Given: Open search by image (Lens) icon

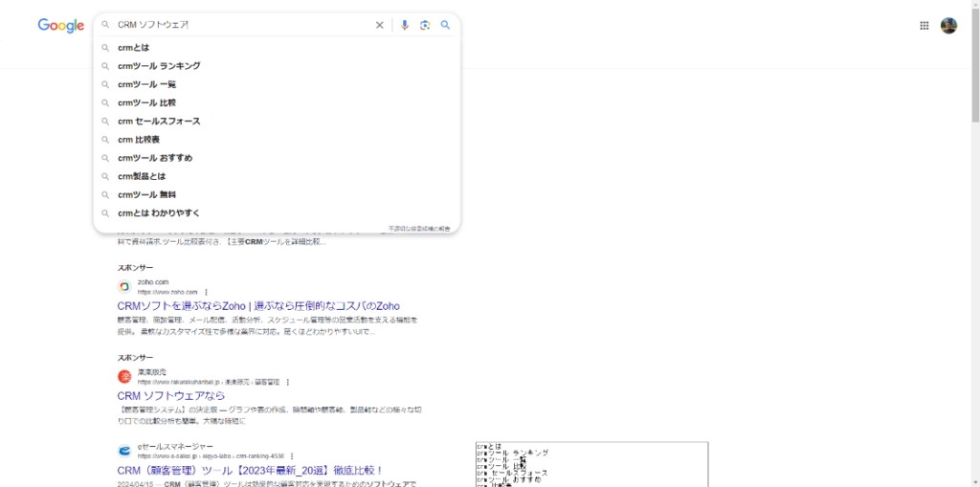Looking at the screenshot, I should pyautogui.click(x=425, y=25).
